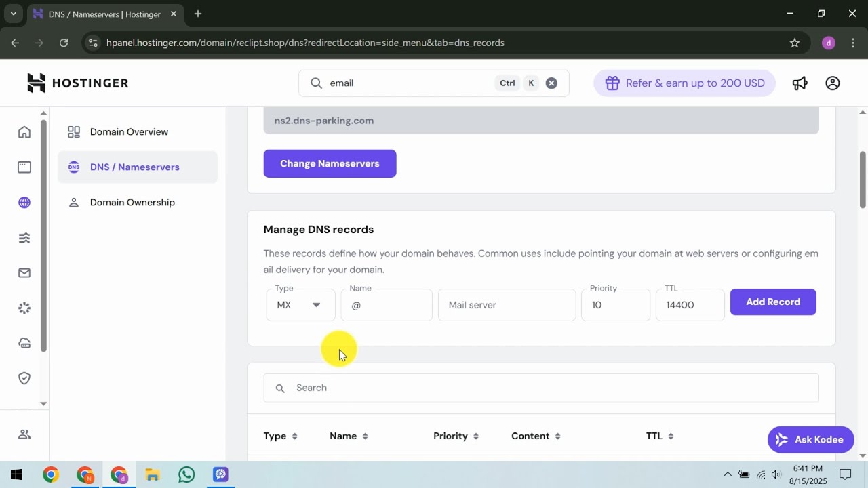Image resolution: width=868 pixels, height=488 pixels.
Task: Open Ask Kodee assistant
Action: point(810,440)
